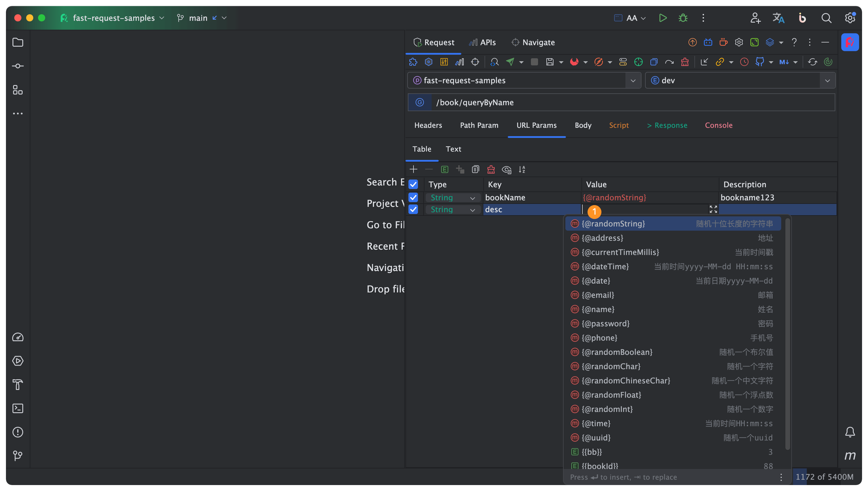This screenshot has height=491, width=868.
Task: Open notifications bell on right sidebar
Action: (850, 432)
